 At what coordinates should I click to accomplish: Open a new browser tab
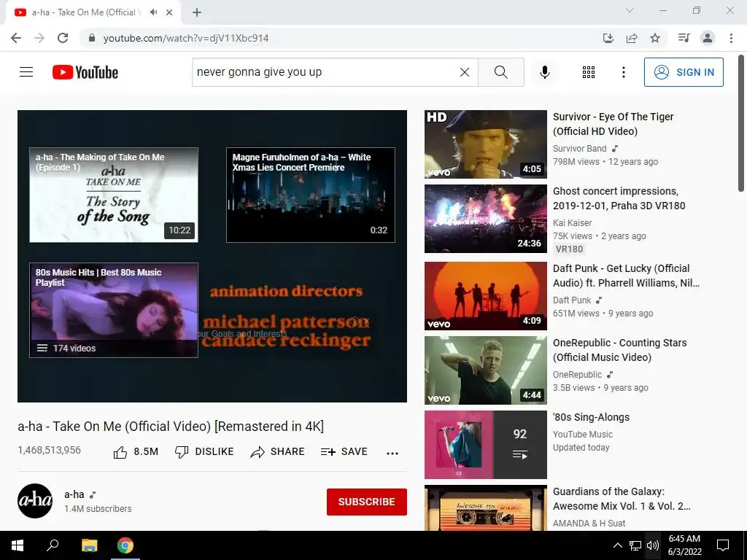pos(197,12)
